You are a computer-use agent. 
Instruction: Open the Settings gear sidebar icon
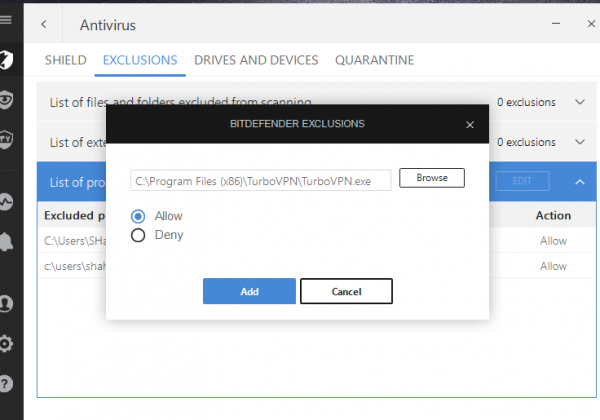pyautogui.click(x=6, y=343)
